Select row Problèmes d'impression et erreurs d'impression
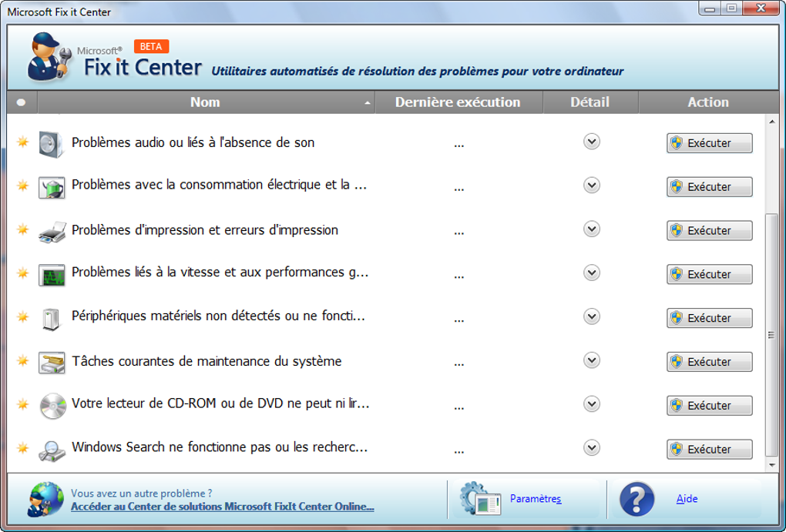This screenshot has width=786, height=532. point(386,230)
